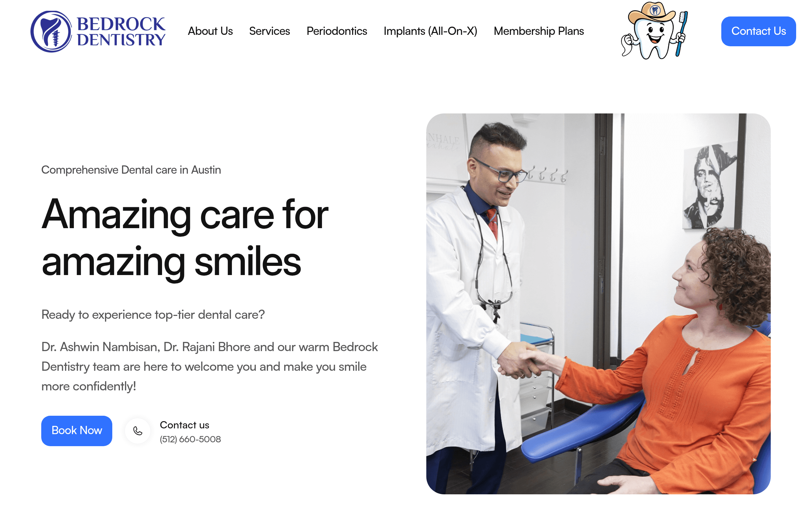Click the Comprehensive Dental care in Austin tagline

[131, 170]
